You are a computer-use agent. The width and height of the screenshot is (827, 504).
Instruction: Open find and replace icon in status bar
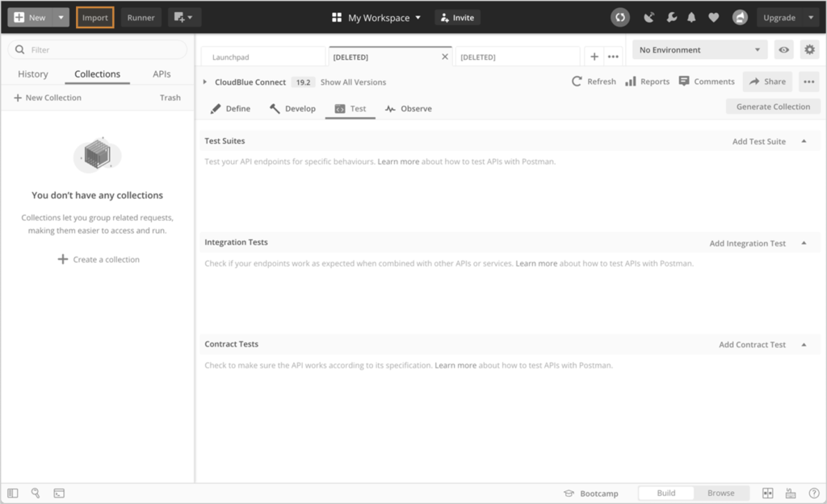pyautogui.click(x=36, y=493)
